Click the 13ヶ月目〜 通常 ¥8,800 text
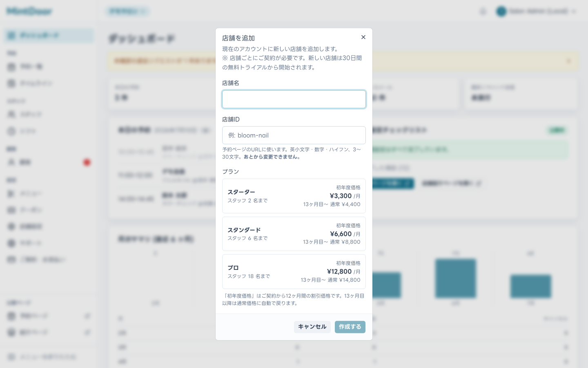This screenshot has height=368, width=588. tap(332, 242)
